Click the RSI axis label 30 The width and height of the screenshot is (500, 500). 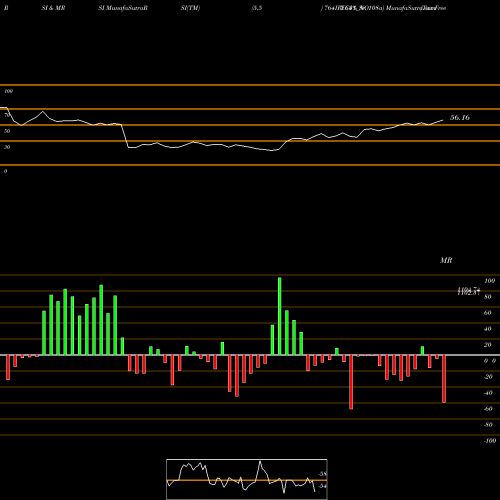(x=7, y=147)
